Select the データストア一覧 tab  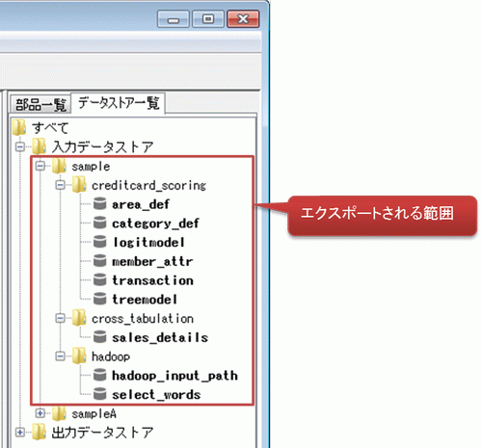click(119, 103)
